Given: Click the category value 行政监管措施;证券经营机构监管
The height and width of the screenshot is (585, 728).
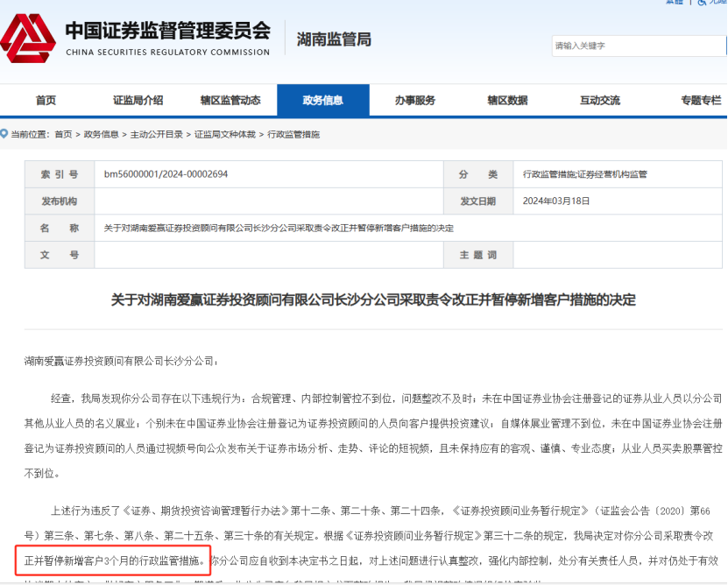Looking at the screenshot, I should pyautogui.click(x=585, y=174).
